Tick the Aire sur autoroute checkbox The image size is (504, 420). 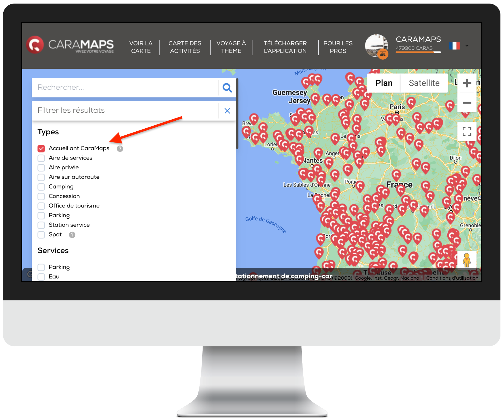click(41, 177)
